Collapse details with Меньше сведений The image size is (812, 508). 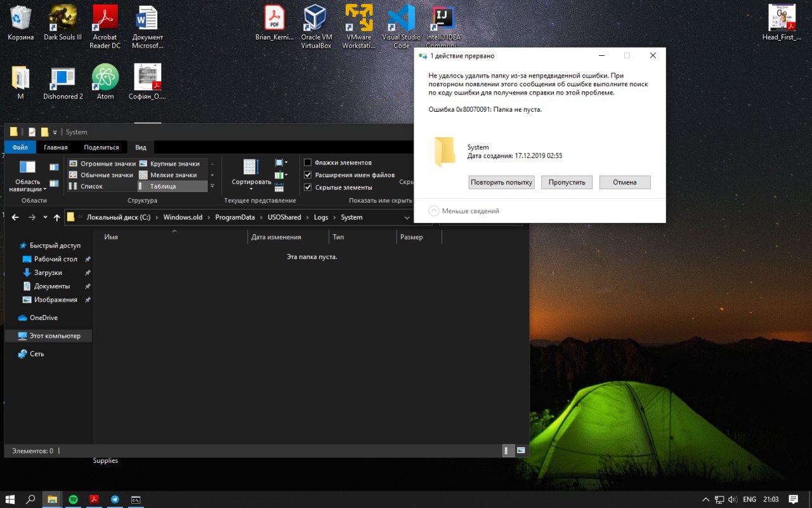coord(464,211)
